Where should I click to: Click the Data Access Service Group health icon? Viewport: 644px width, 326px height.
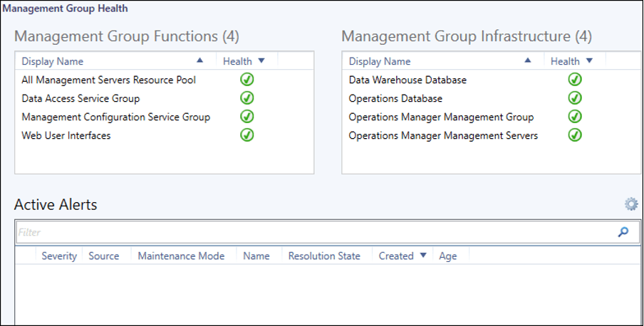pos(247,98)
